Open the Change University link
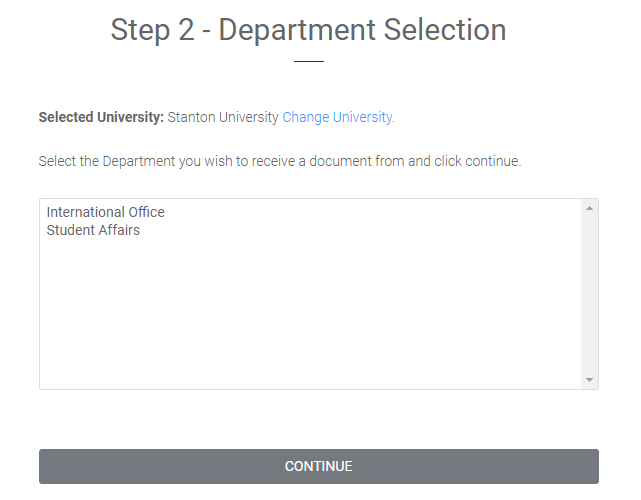This screenshot has height=500, width=641. click(x=338, y=117)
